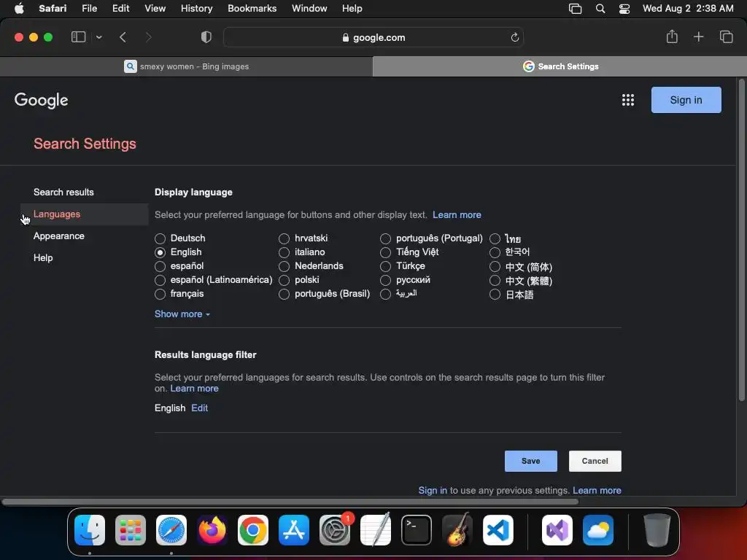Select the français radio button
This screenshot has height=560, width=747.
(160, 295)
